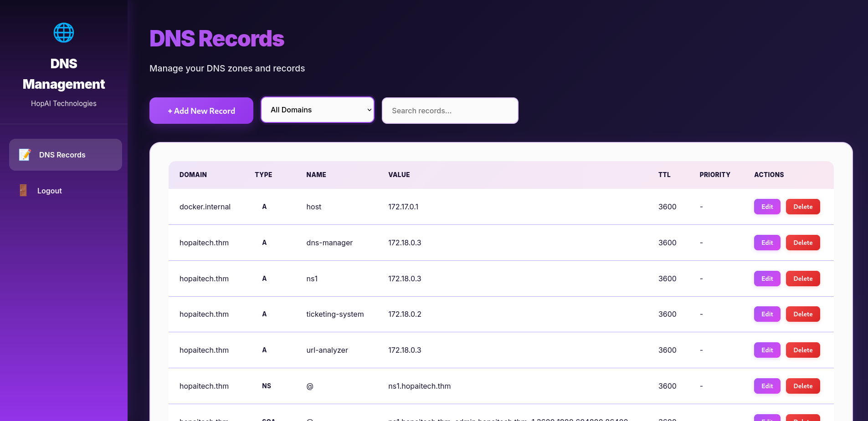Edit the ticketing-system record

767,314
